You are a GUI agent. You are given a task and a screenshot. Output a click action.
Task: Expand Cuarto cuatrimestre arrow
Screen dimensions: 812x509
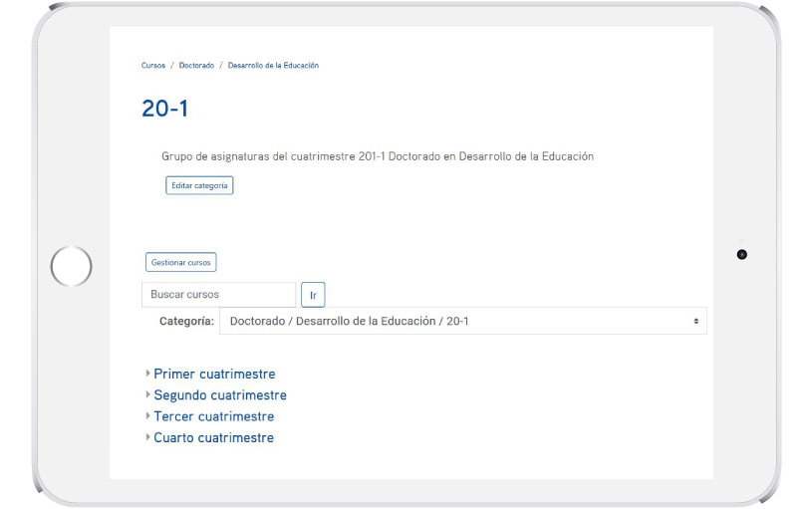coord(147,437)
